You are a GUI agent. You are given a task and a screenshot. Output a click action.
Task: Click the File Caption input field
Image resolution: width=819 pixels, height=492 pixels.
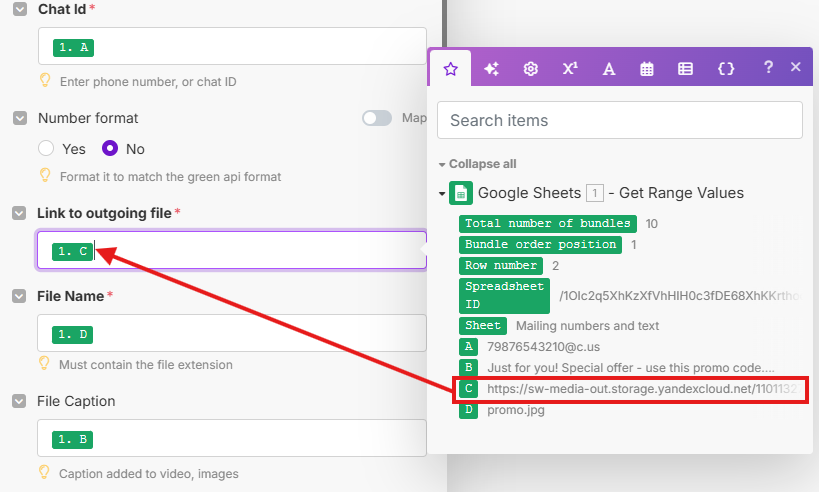232,439
